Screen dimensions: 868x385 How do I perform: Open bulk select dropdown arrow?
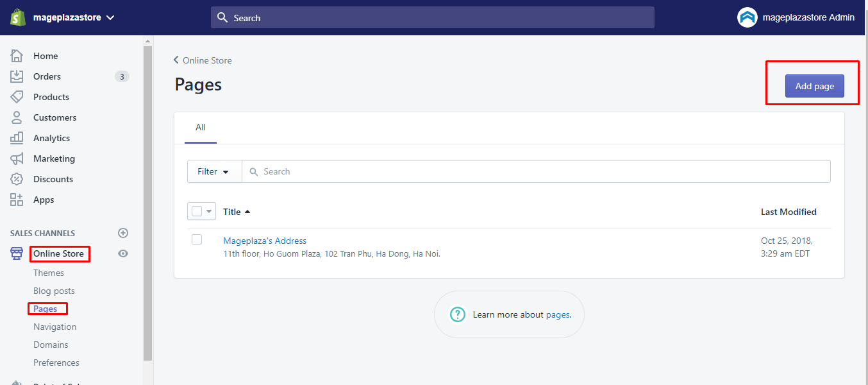tap(209, 211)
